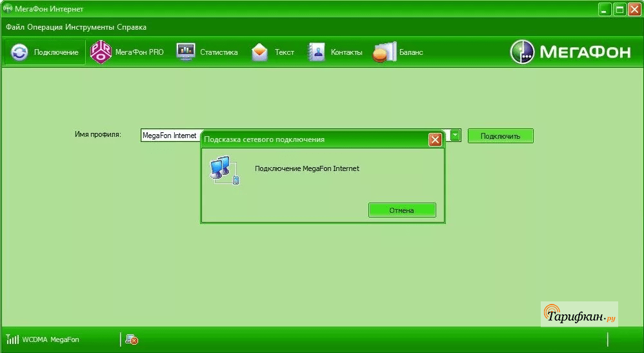This screenshot has width=644, height=353.
Task: Minimize the МегаФон Интернет window
Action: pos(604,10)
